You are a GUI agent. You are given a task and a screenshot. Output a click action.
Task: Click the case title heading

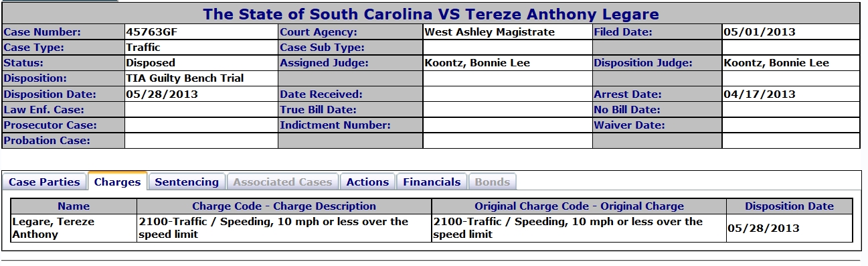tap(431, 14)
